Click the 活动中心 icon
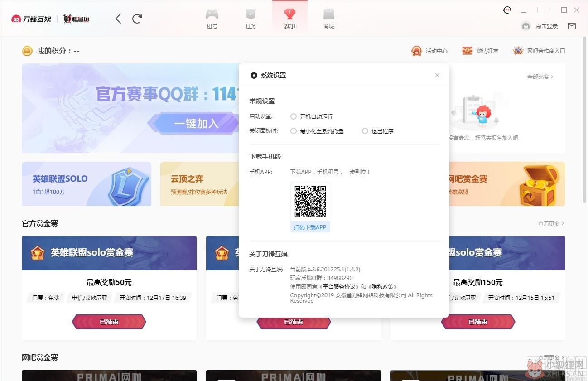The image size is (588, 381). tap(417, 51)
